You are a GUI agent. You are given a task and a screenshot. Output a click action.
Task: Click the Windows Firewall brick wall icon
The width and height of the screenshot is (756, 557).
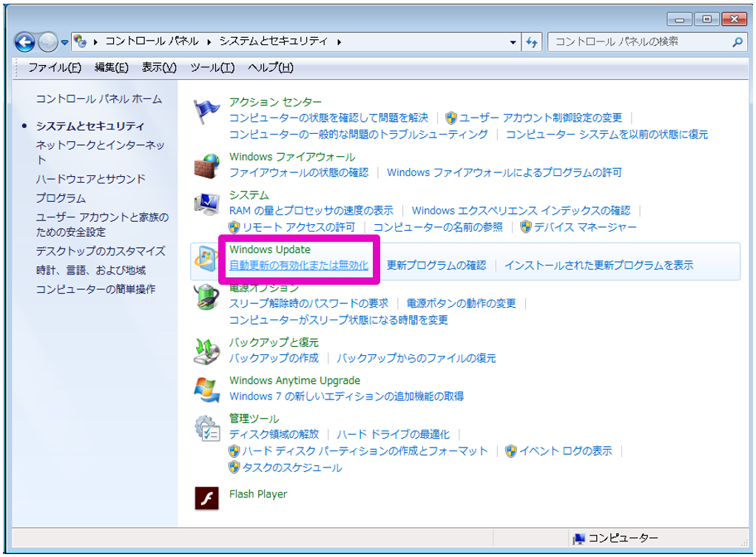click(206, 166)
